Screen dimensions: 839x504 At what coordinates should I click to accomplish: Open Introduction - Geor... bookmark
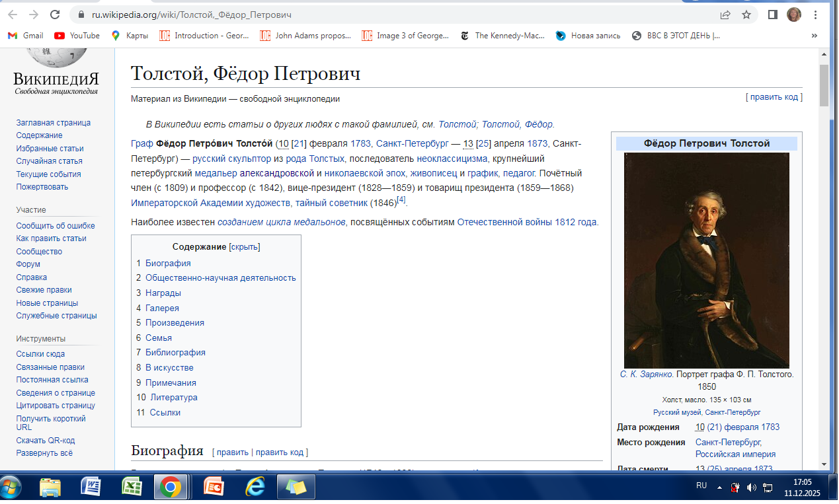pos(204,36)
